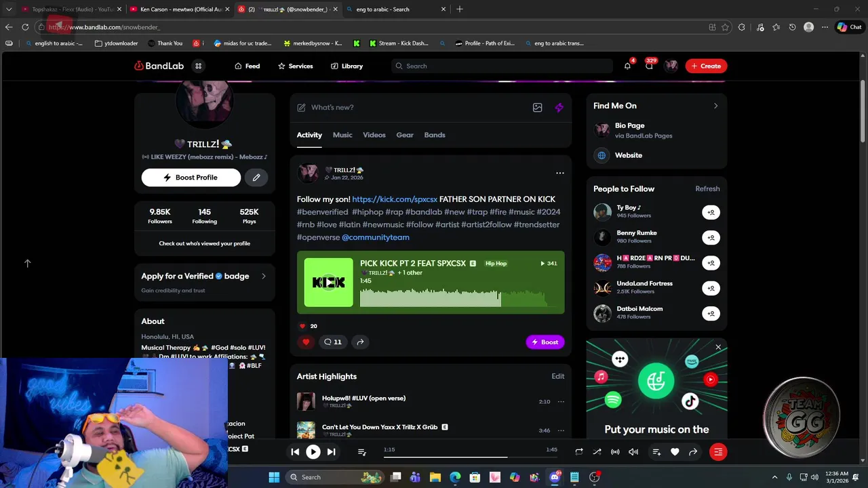Like the post with the heart icon

(306, 342)
